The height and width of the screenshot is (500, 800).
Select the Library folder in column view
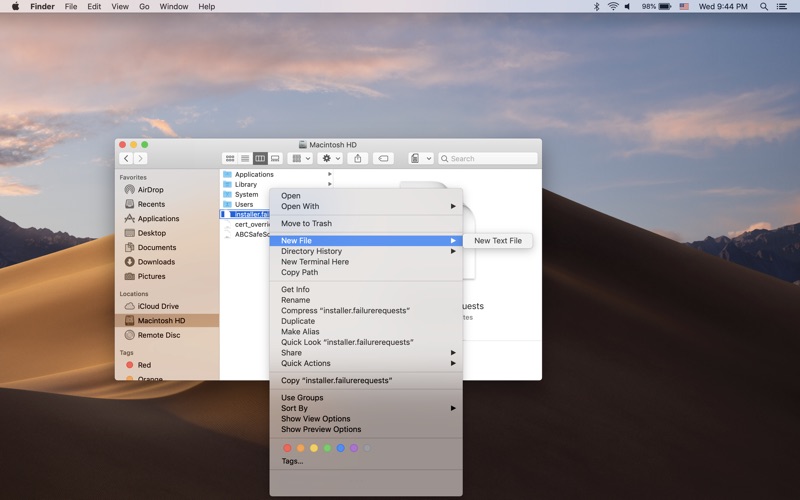(x=246, y=184)
